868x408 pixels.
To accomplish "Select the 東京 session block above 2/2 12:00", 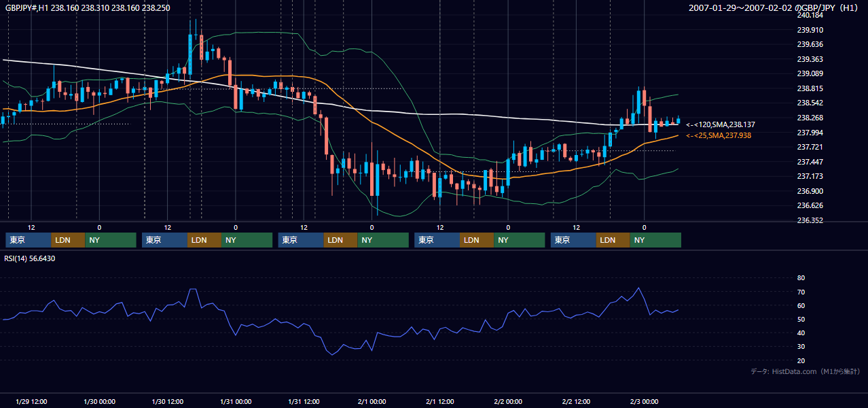I will click(x=574, y=240).
